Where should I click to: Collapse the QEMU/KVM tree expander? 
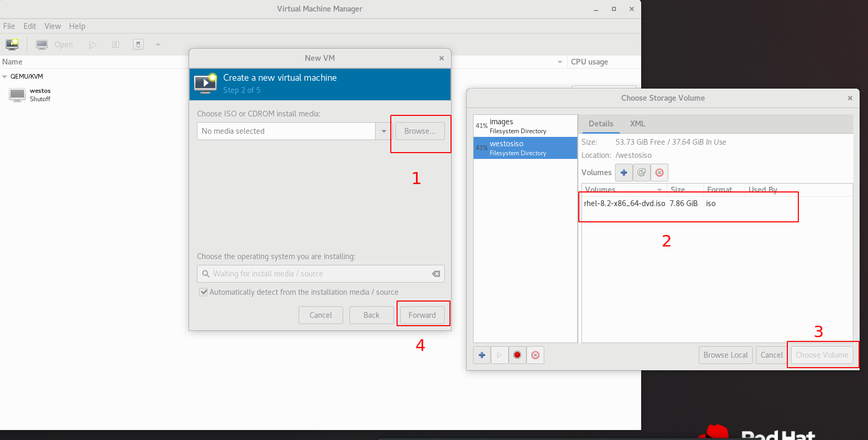[5, 77]
